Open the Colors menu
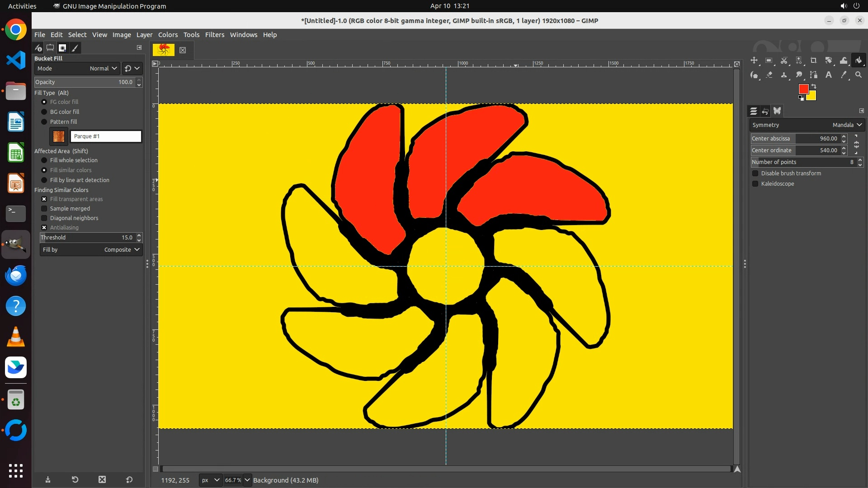Viewport: 868px width, 488px height. coord(168,35)
